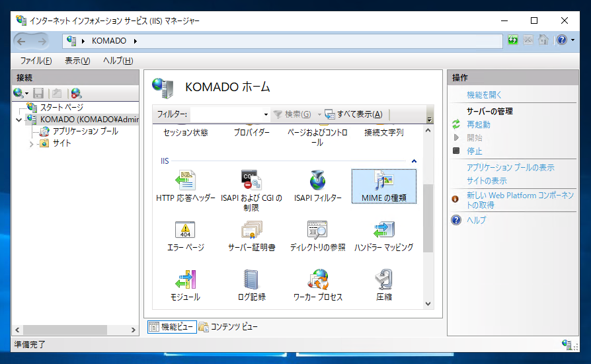This screenshot has height=364, width=591.
Task: Collapse the IIS group section
Action: coord(414,161)
